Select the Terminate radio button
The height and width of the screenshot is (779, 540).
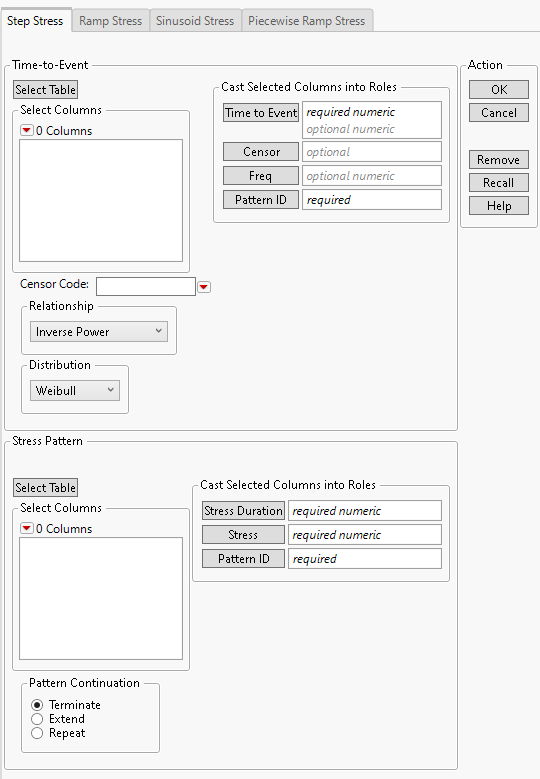coord(37,705)
